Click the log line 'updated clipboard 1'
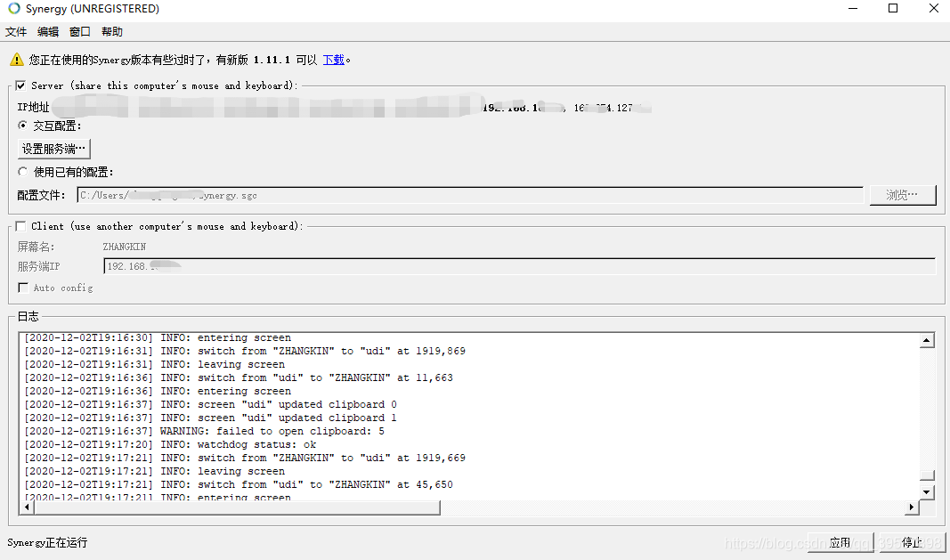 211,418
